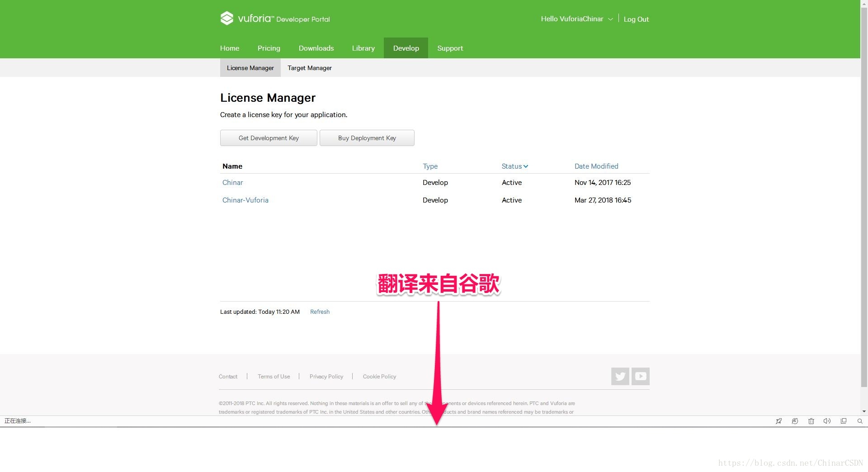Click the 'Mar 27, 2018 16:45' date cell

click(603, 200)
